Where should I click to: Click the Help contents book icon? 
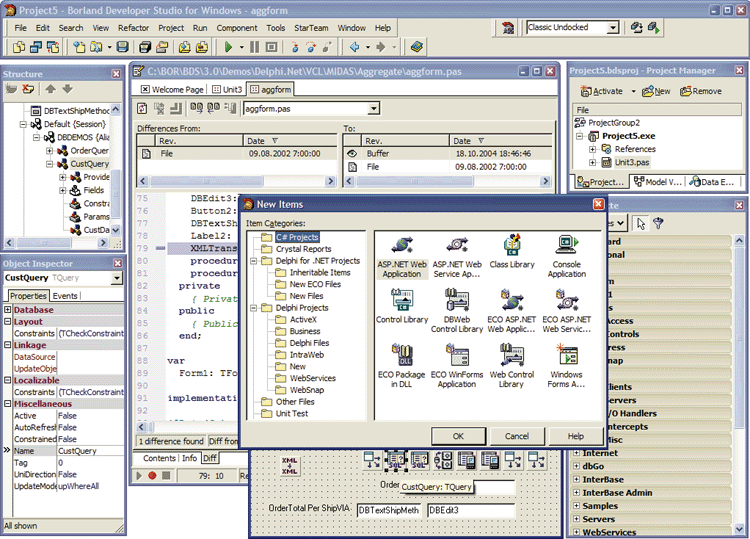(417, 47)
